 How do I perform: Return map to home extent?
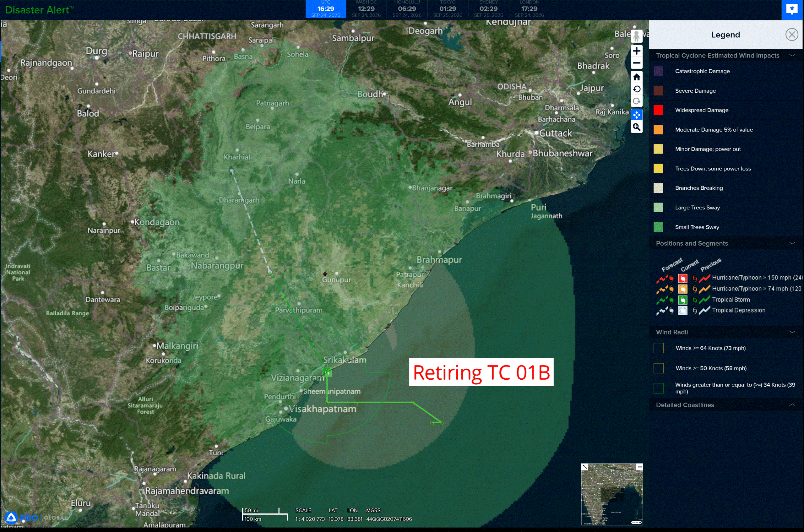636,77
